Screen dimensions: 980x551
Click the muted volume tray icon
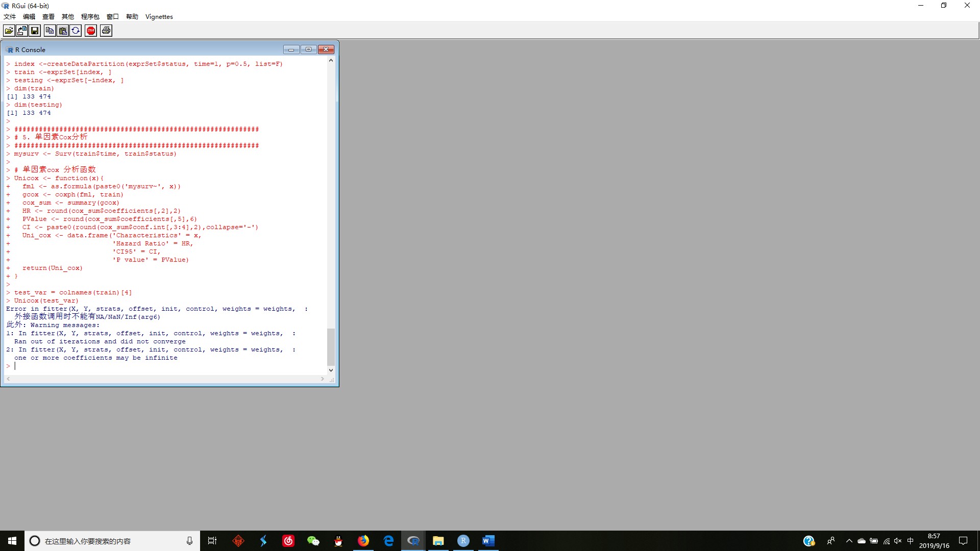tap(898, 541)
